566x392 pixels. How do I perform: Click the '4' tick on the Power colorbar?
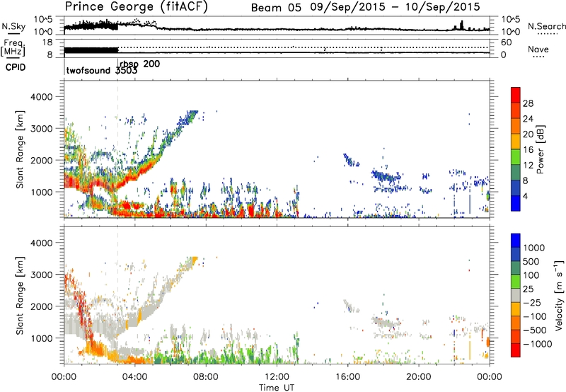[526, 196]
